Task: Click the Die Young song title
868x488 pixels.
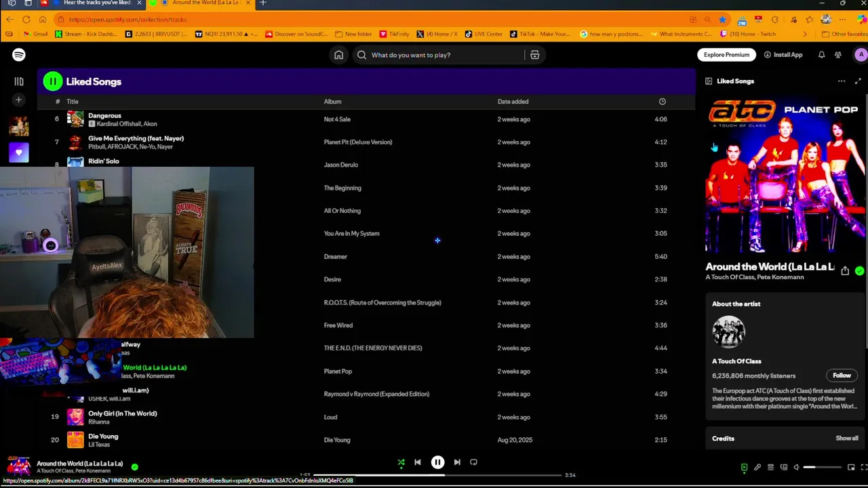Action: pos(103,436)
